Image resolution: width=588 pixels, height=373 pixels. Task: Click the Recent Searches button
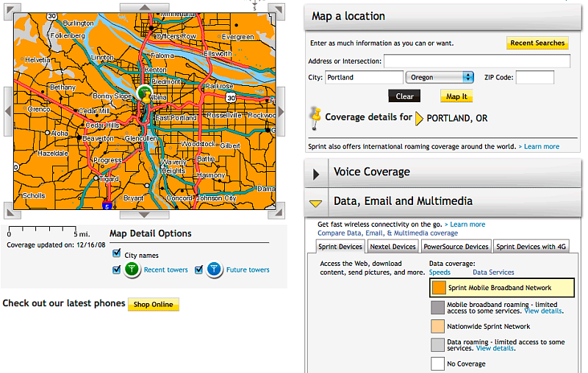pyautogui.click(x=537, y=43)
